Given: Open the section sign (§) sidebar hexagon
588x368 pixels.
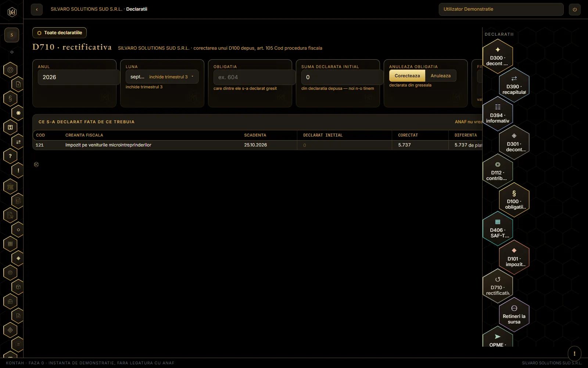Looking at the screenshot, I should click(x=10, y=99).
